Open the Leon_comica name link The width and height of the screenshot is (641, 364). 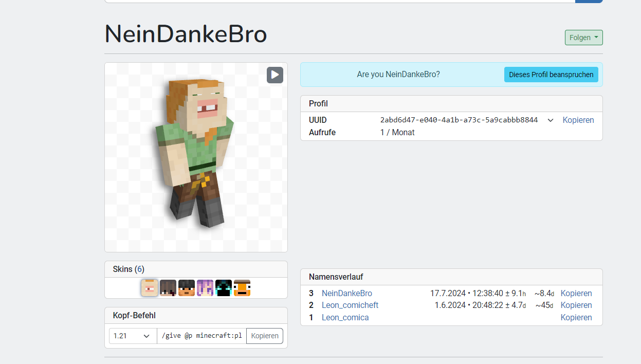tap(345, 317)
